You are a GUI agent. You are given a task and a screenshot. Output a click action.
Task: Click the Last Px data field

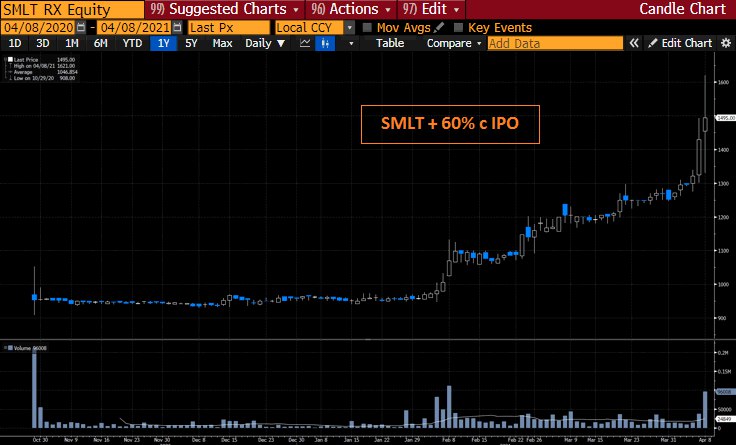(229, 28)
